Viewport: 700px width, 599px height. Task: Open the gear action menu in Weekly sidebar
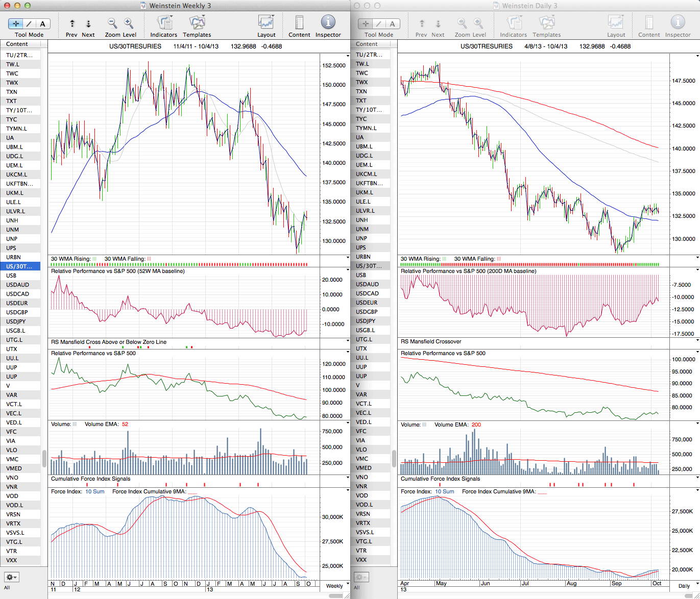pyautogui.click(x=11, y=577)
